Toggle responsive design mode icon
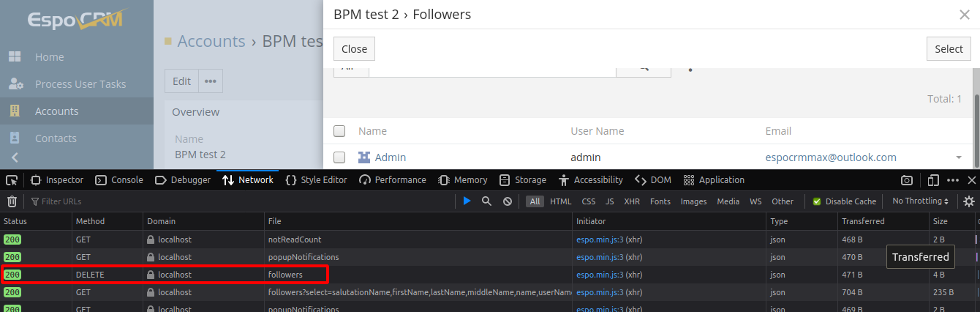Image resolution: width=980 pixels, height=312 pixels. pyautogui.click(x=933, y=180)
